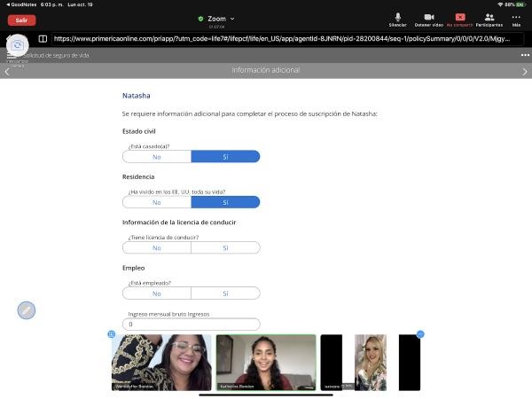Image resolution: width=532 pixels, height=399 pixels.
Task: Open the Participantes panel
Action: (489, 19)
